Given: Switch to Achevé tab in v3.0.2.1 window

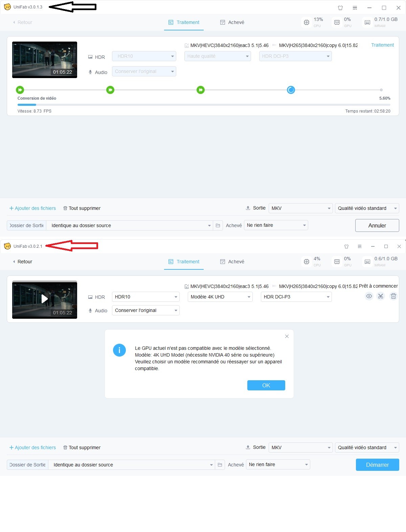Looking at the screenshot, I should pyautogui.click(x=232, y=262).
